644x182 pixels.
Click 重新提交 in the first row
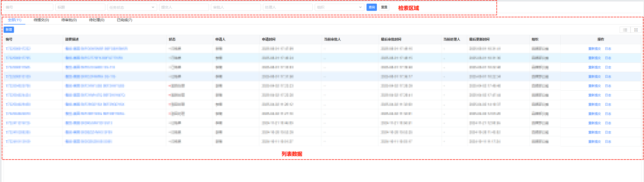pos(594,49)
